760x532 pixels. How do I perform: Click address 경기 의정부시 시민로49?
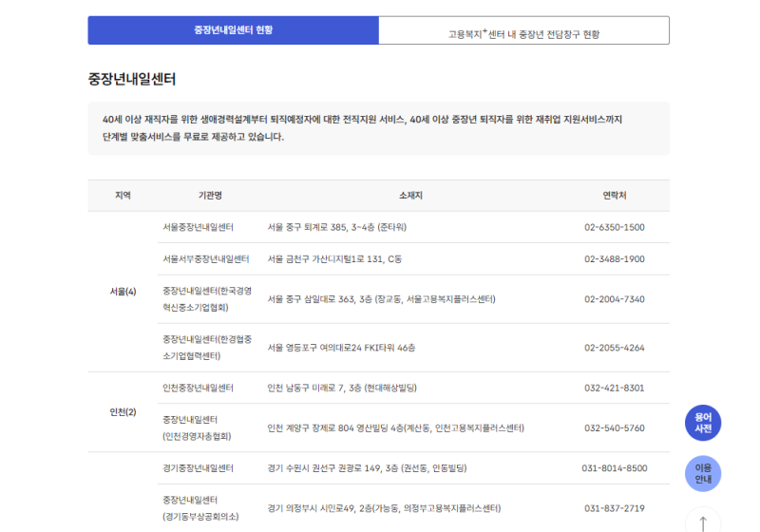(384, 508)
